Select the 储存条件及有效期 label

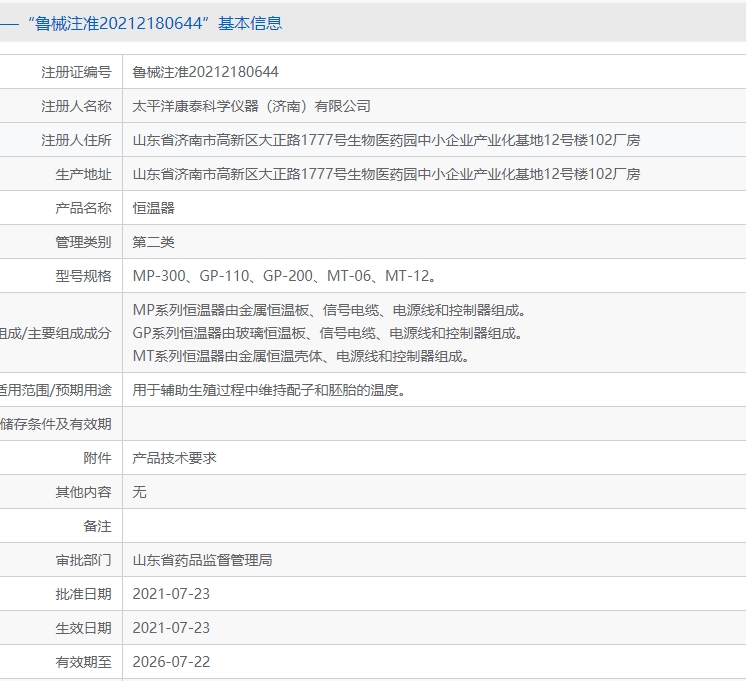[56, 424]
